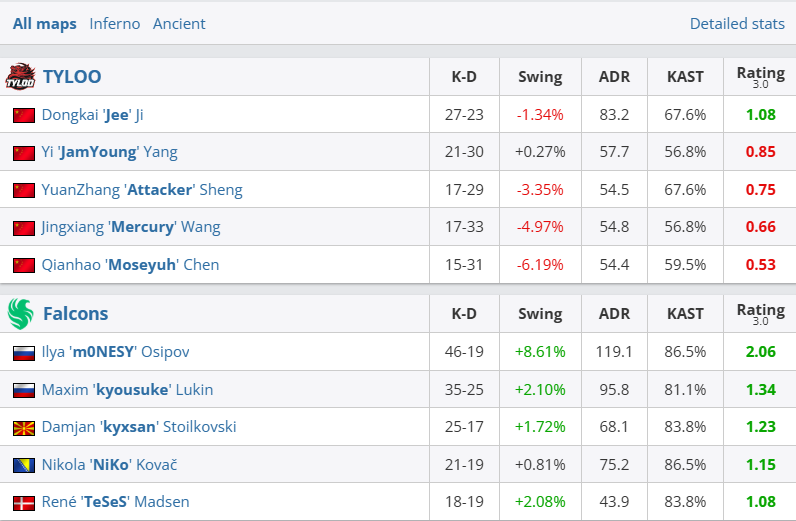
Task: Open Yi 'JamYoung' Yang's profile
Action: point(110,152)
